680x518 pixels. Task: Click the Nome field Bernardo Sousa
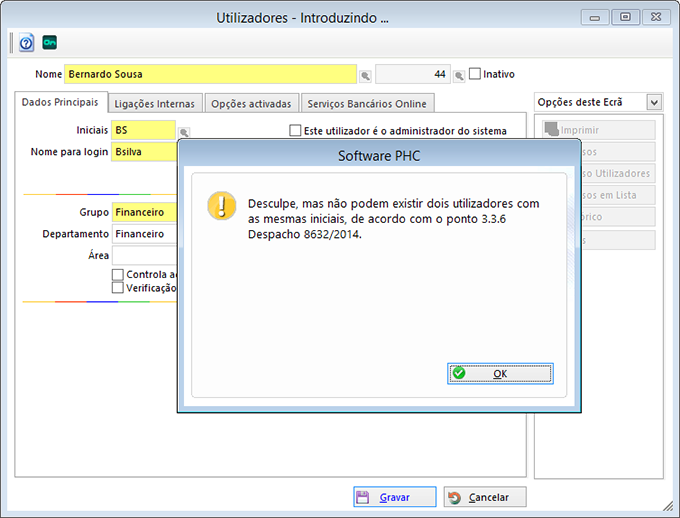[x=210, y=74]
